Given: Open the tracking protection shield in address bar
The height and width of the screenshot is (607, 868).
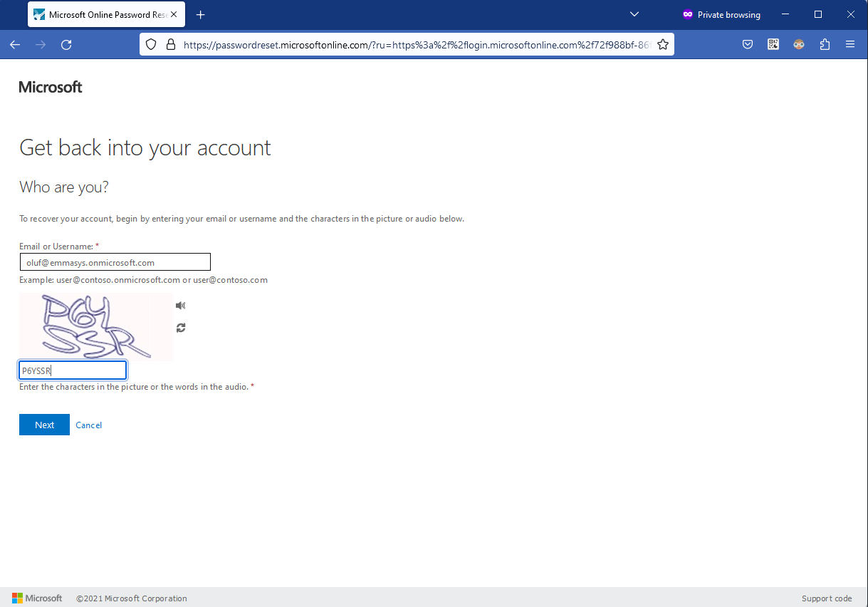Looking at the screenshot, I should click(150, 44).
